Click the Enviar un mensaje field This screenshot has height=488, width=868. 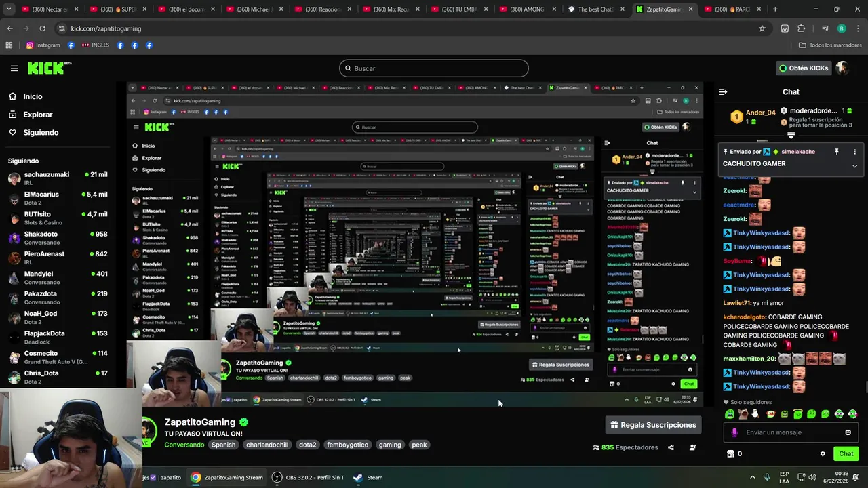click(791, 432)
